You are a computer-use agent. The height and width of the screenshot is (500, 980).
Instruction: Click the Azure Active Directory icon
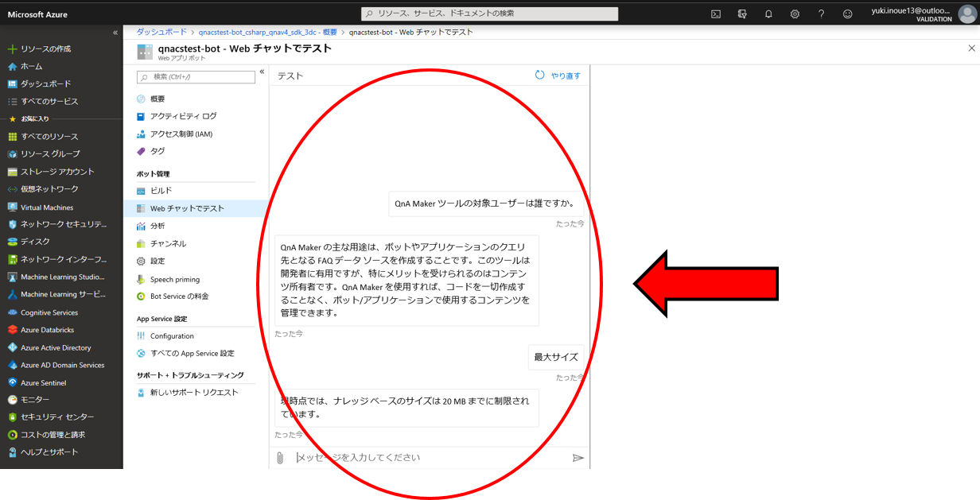(x=12, y=347)
